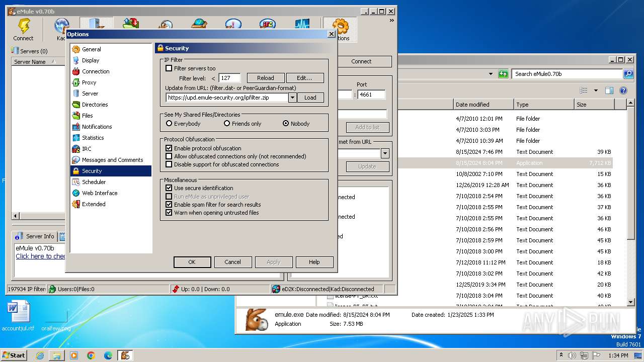Click Load button for filter URL
Image resolution: width=644 pixels, height=362 pixels.
coord(310,98)
